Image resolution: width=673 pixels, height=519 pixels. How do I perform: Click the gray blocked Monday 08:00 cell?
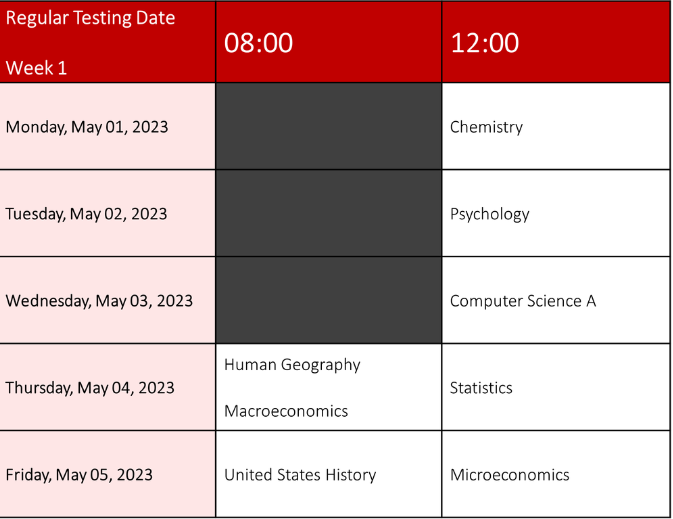(x=329, y=127)
